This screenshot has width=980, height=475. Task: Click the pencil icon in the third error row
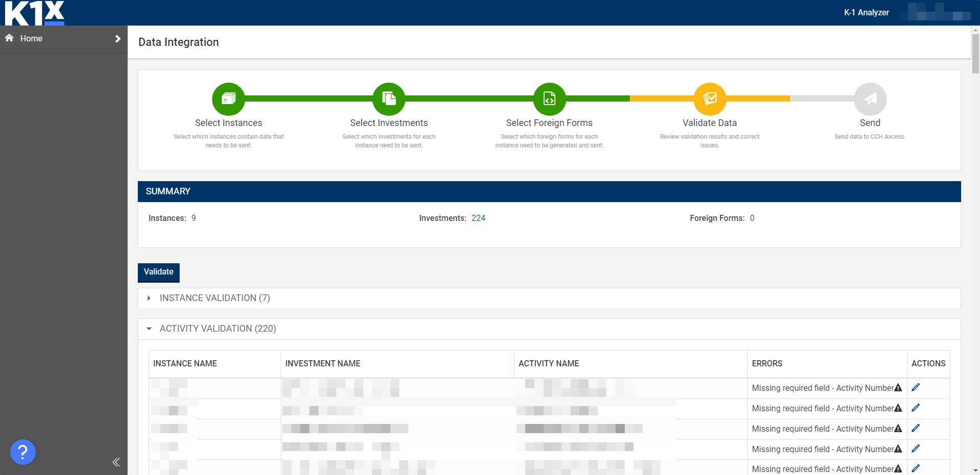(x=916, y=429)
